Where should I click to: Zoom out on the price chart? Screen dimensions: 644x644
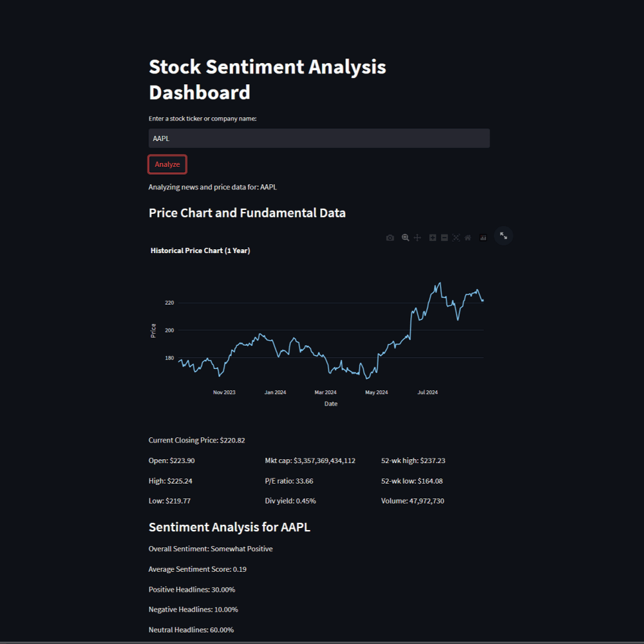(444, 237)
